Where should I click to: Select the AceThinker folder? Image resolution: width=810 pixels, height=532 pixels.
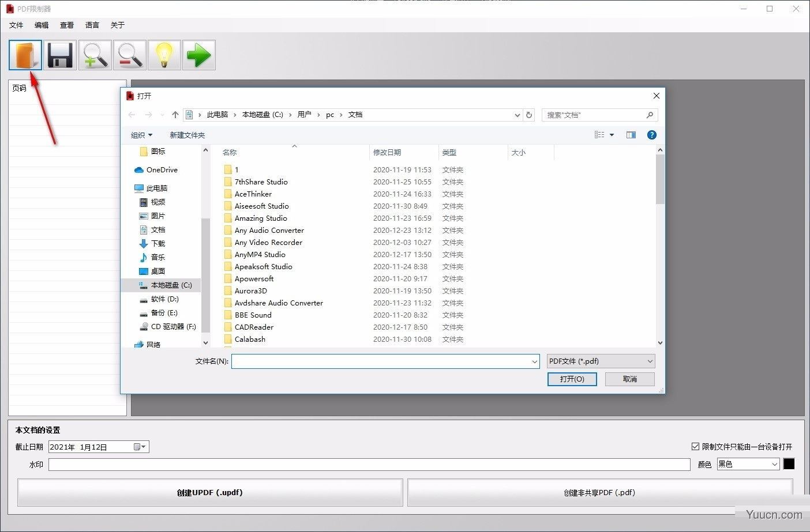point(253,194)
